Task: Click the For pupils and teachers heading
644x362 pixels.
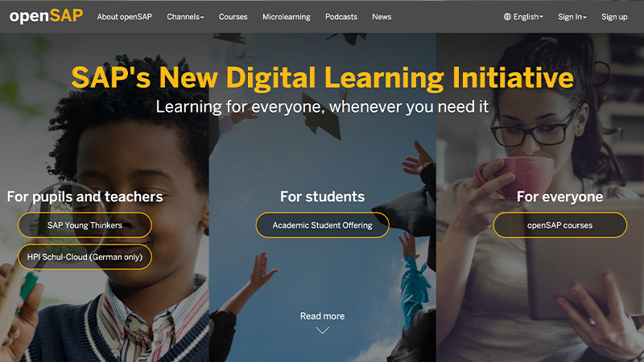Action: [x=85, y=197]
